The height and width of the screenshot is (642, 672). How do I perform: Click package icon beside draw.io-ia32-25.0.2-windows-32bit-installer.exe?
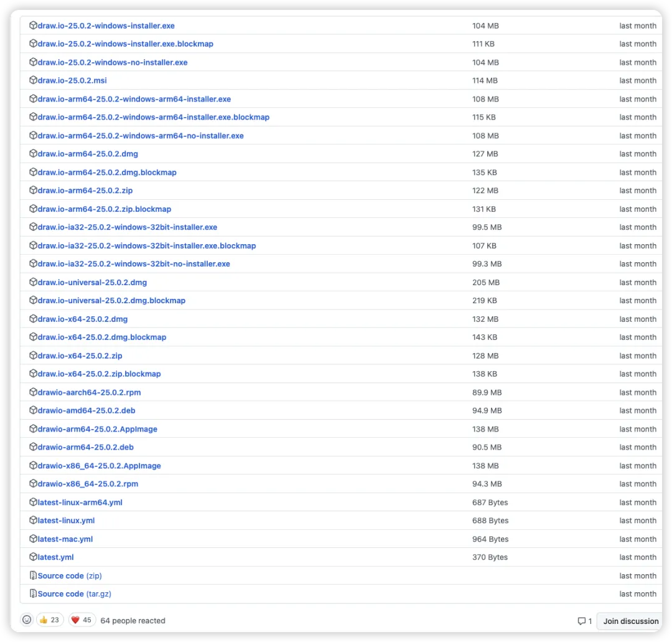pyautogui.click(x=33, y=227)
